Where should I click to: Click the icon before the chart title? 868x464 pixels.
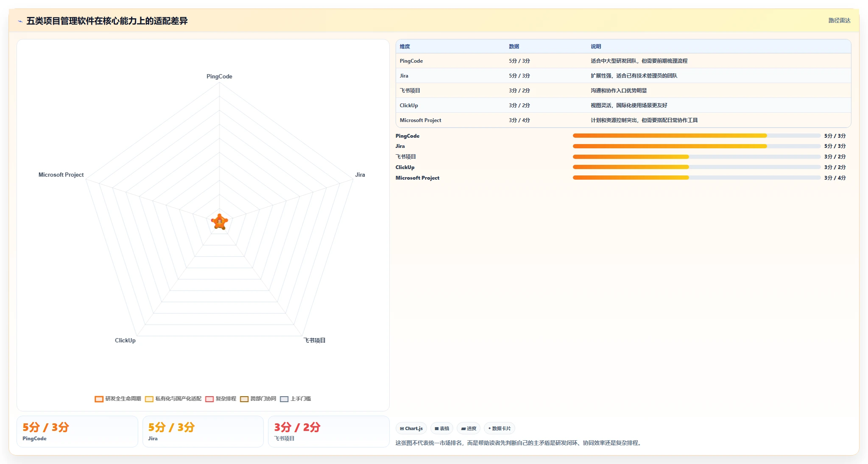pos(20,21)
